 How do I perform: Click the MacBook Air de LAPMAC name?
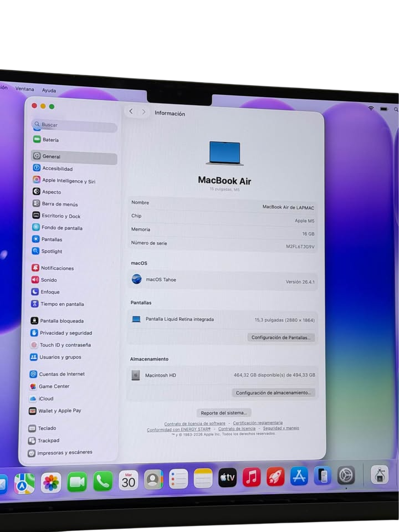tap(288, 207)
